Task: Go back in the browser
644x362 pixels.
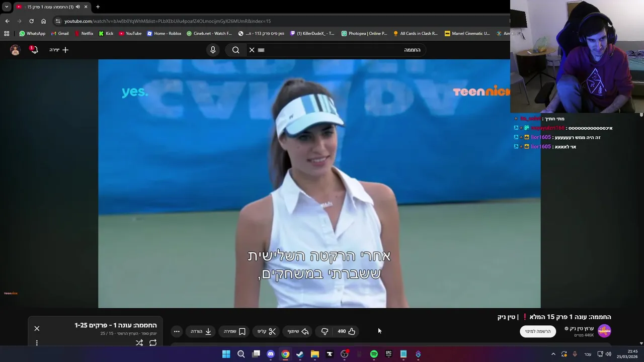Action: [x=7, y=21]
